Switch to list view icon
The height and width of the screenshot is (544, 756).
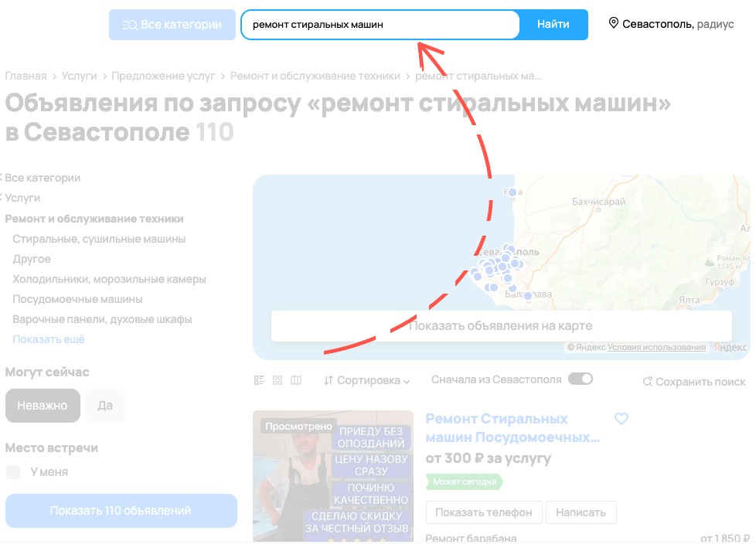pos(259,381)
